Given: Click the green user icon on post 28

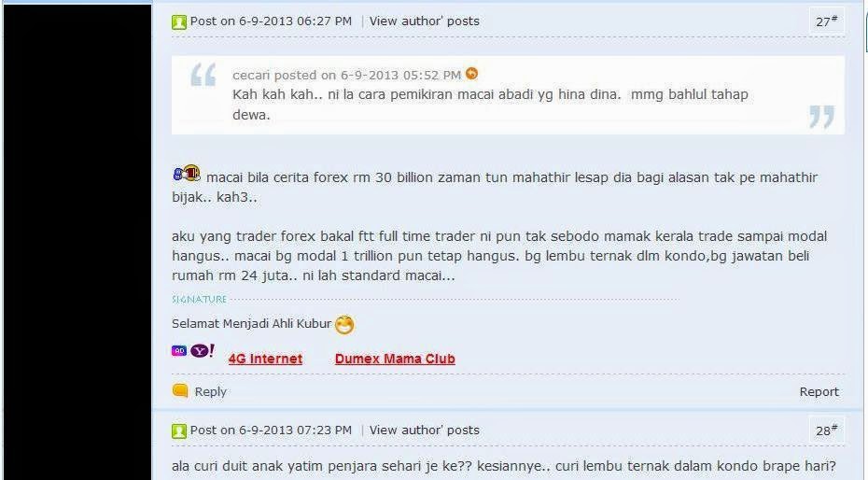Looking at the screenshot, I should [179, 431].
